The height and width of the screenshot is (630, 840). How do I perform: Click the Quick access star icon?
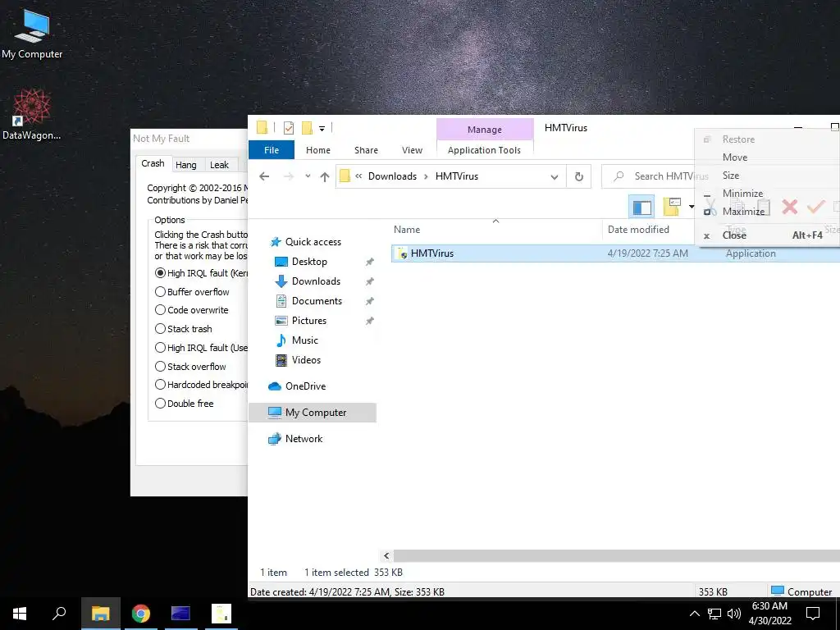[276, 242]
